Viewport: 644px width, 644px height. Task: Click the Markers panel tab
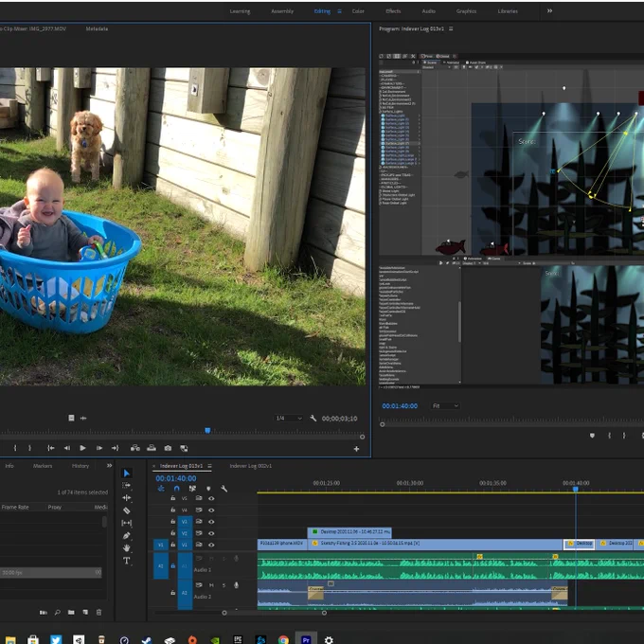pos(43,466)
